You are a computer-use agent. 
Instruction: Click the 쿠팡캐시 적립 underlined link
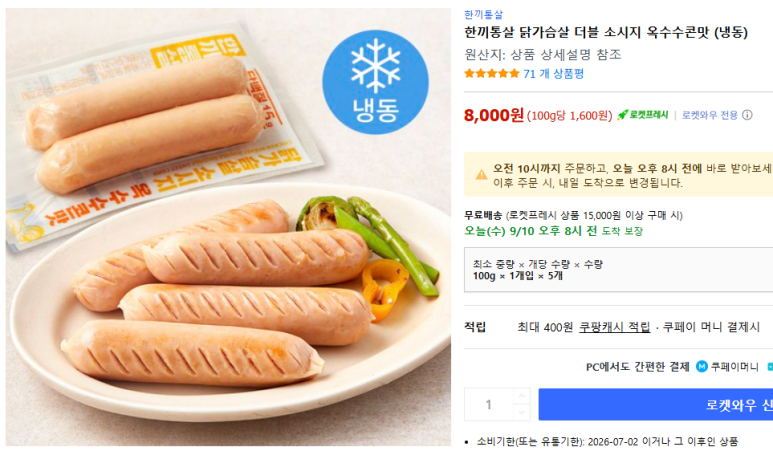pos(614,327)
